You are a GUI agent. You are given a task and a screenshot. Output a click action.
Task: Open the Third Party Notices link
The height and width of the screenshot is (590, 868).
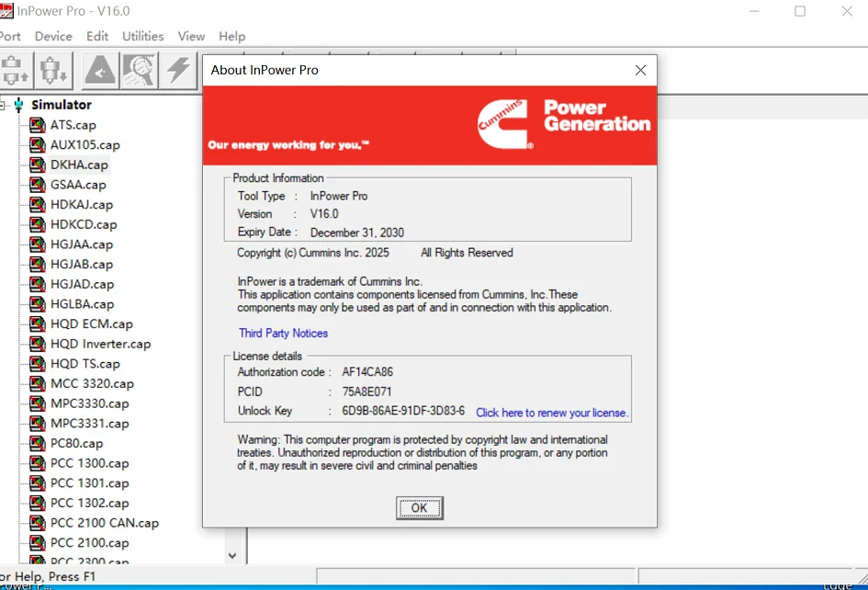coord(284,333)
